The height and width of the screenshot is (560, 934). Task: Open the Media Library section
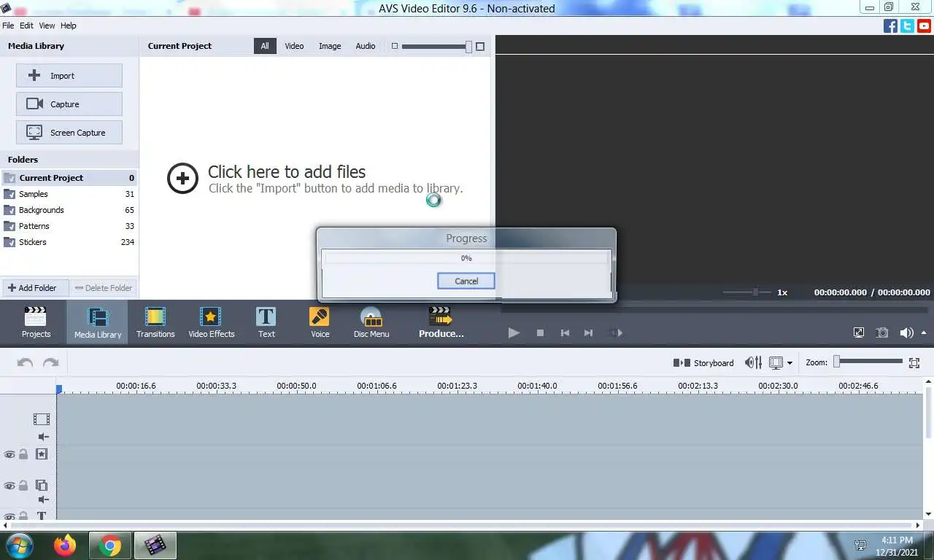98,322
